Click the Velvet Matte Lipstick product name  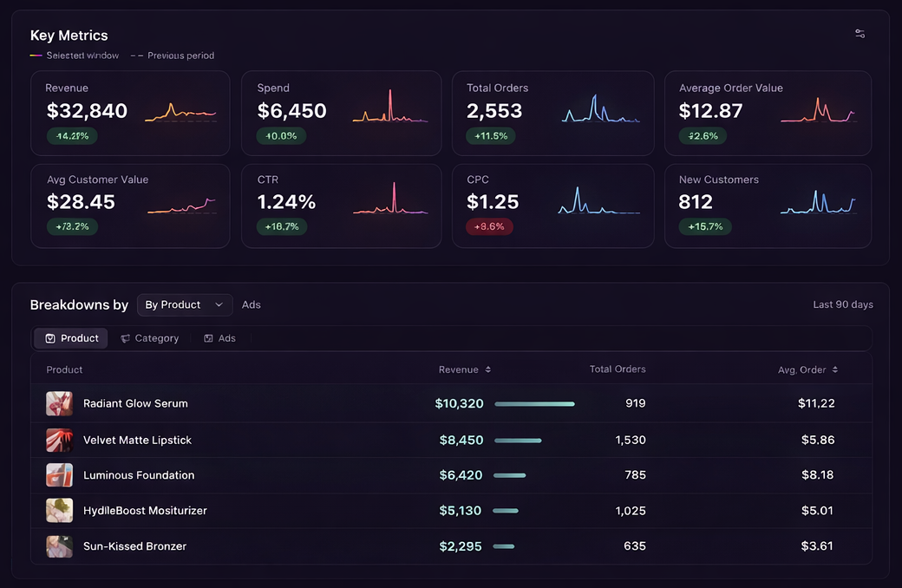click(x=136, y=440)
